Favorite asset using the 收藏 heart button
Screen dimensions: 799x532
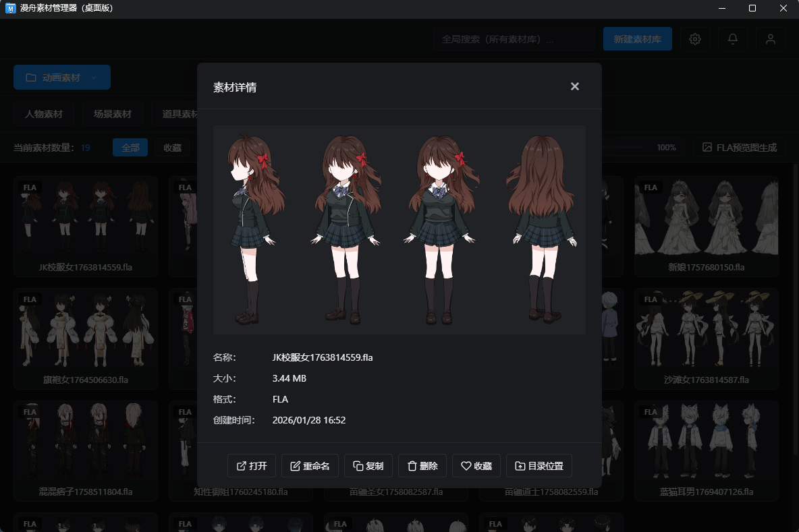(x=476, y=466)
